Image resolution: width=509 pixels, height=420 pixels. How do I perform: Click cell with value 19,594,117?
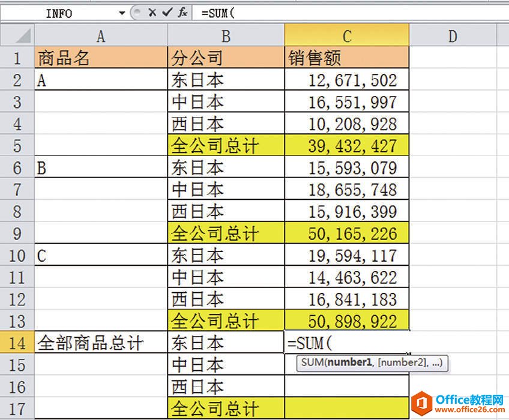pos(347,255)
